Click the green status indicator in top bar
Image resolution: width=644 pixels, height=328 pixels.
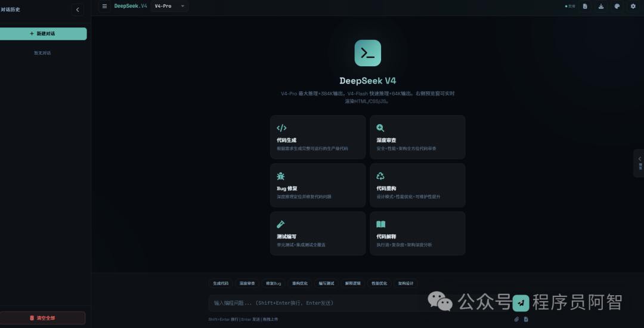(570, 6)
